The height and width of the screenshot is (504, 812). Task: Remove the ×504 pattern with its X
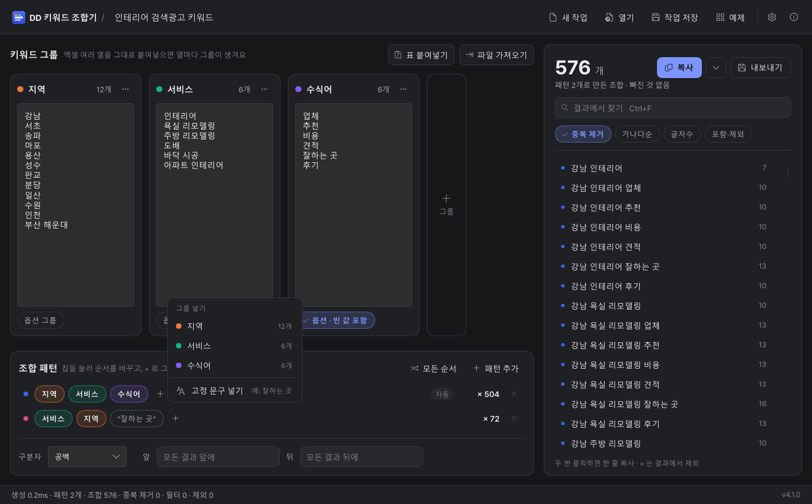pyautogui.click(x=514, y=394)
